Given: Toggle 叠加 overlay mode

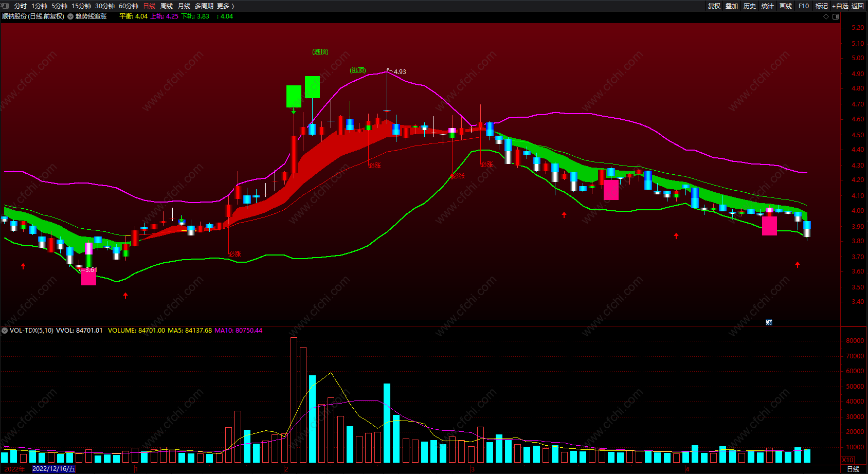Looking at the screenshot, I should [x=732, y=6].
